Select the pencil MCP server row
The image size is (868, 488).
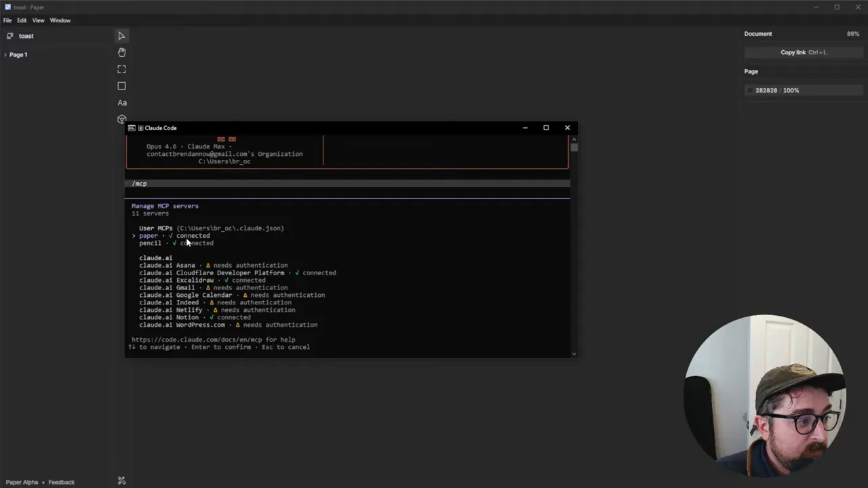click(176, 243)
